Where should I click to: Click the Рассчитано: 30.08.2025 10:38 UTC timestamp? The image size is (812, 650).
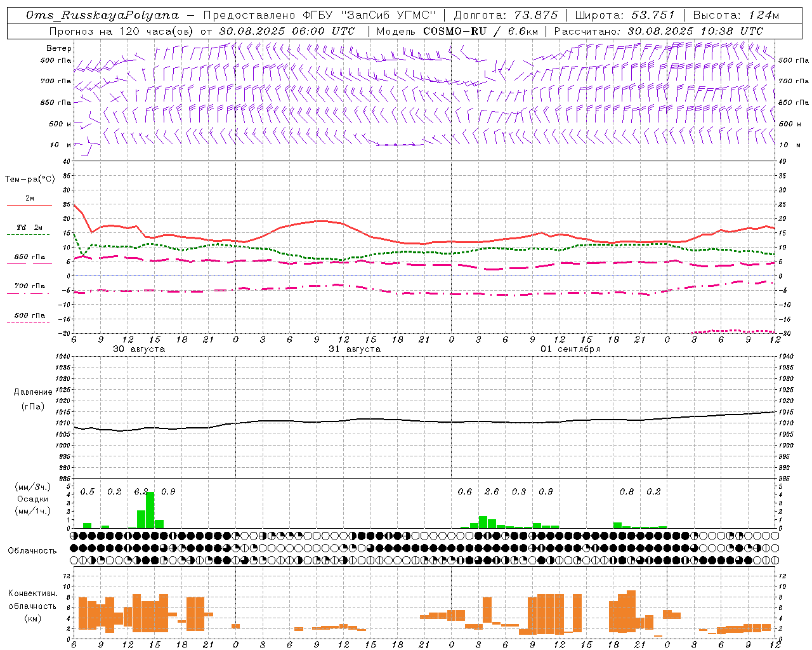(x=658, y=31)
